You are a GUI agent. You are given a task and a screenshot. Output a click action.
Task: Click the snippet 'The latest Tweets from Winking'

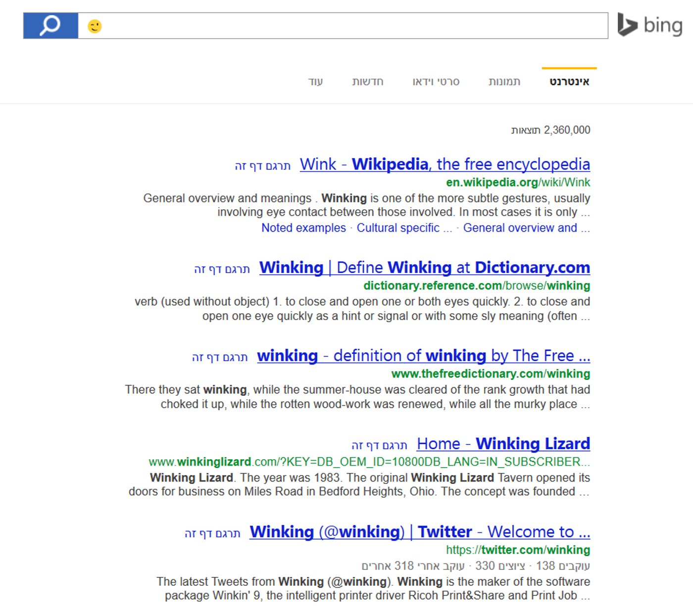click(x=373, y=588)
